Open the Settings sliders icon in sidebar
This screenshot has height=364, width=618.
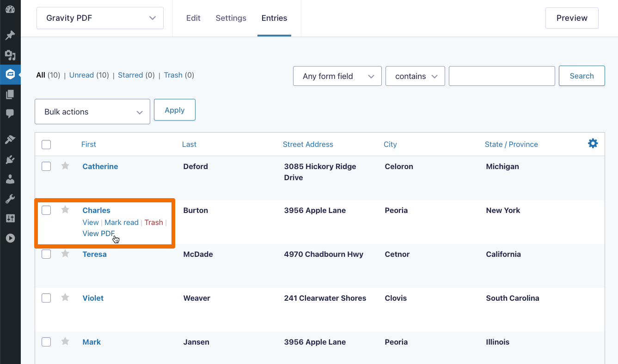point(10,218)
